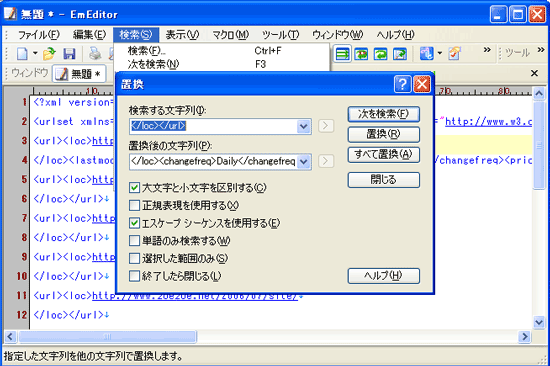
Task: Click the arrow button beside replace string field
Action: 326,161
